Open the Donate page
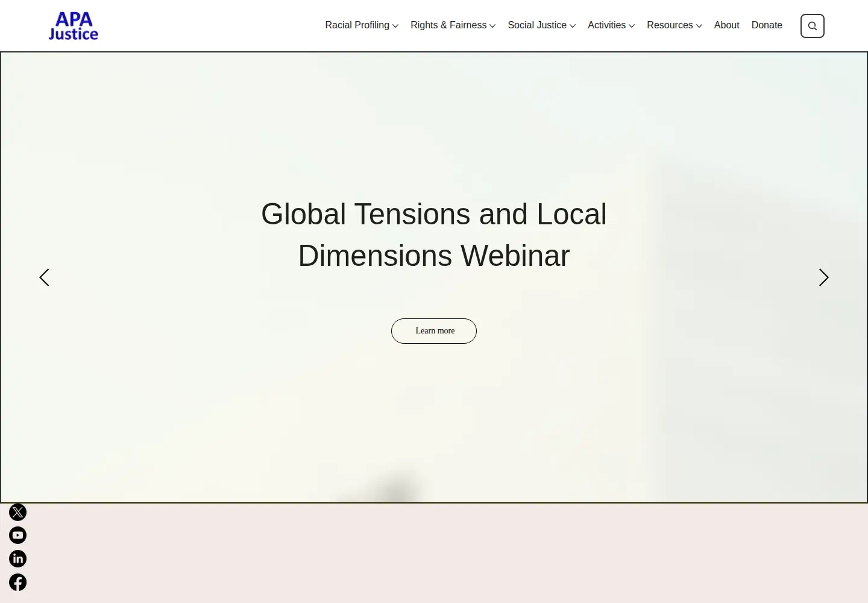This screenshot has width=868, height=603. 767,25
